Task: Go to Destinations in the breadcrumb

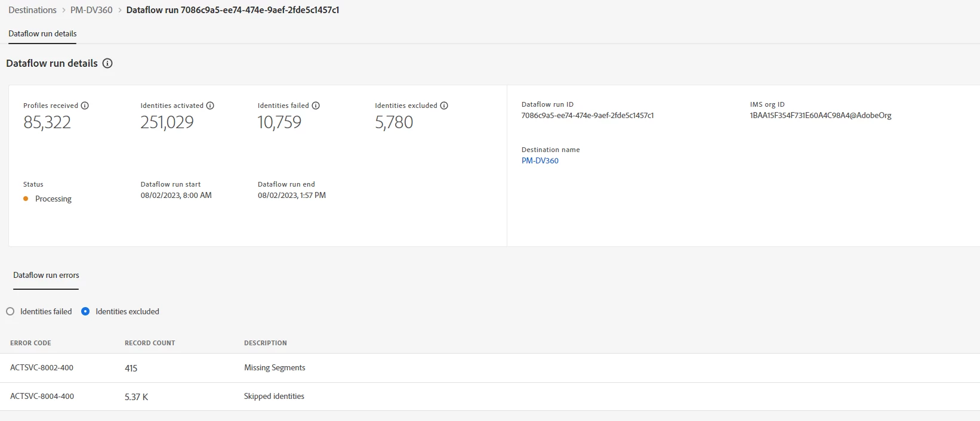Action: [x=32, y=10]
